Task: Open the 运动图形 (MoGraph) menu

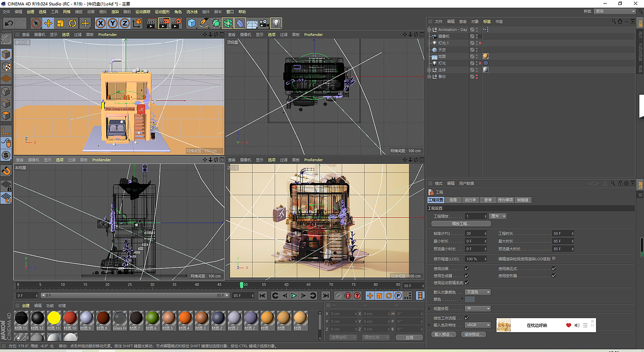Action: point(162,12)
